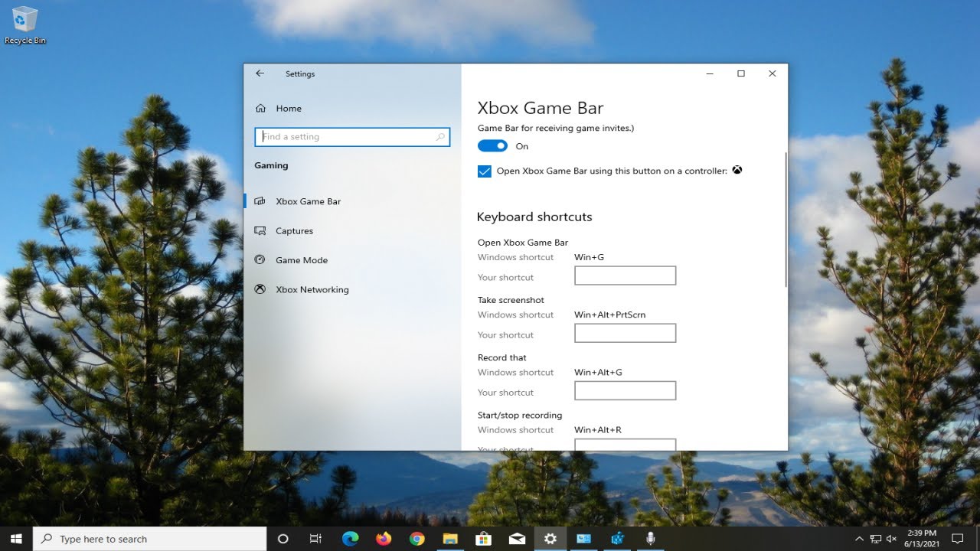Open the Captures settings section
The height and width of the screenshot is (551, 980).
(294, 231)
